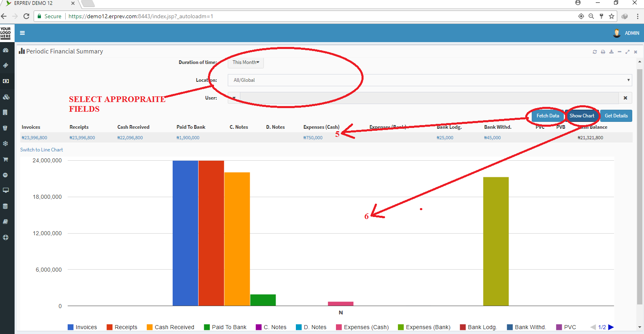This screenshot has width=644, height=334.
Task: Toggle Bank Lodg. legend entry
Action: coord(479,327)
